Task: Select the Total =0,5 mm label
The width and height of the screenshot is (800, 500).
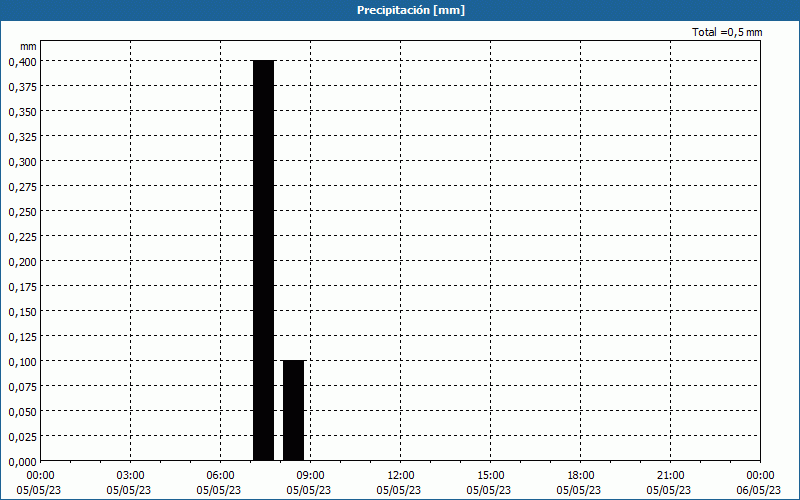Action: (727, 32)
